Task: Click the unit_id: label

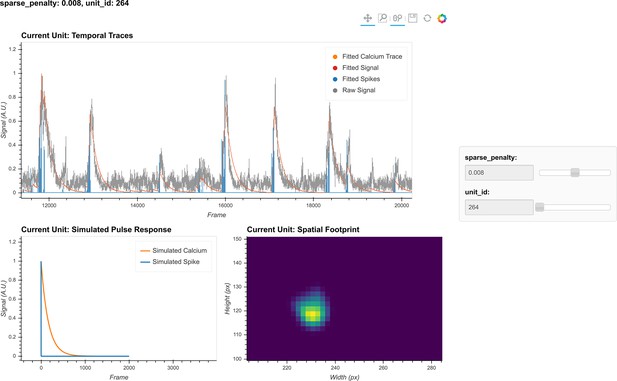Action: 477,192
